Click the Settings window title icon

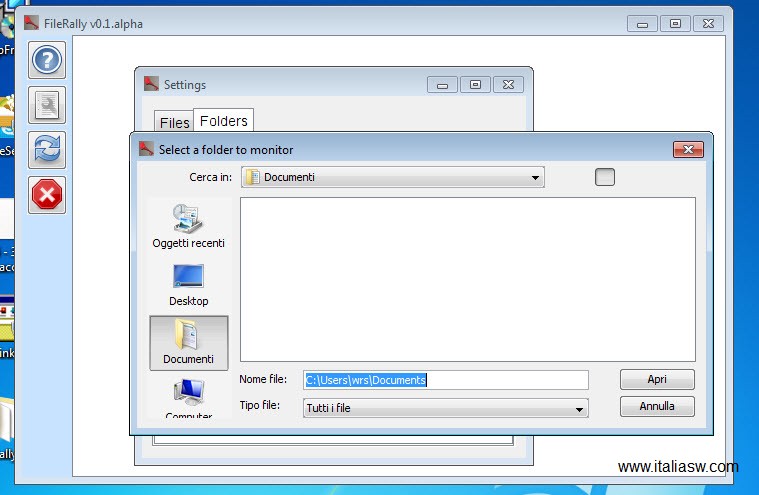[151, 84]
